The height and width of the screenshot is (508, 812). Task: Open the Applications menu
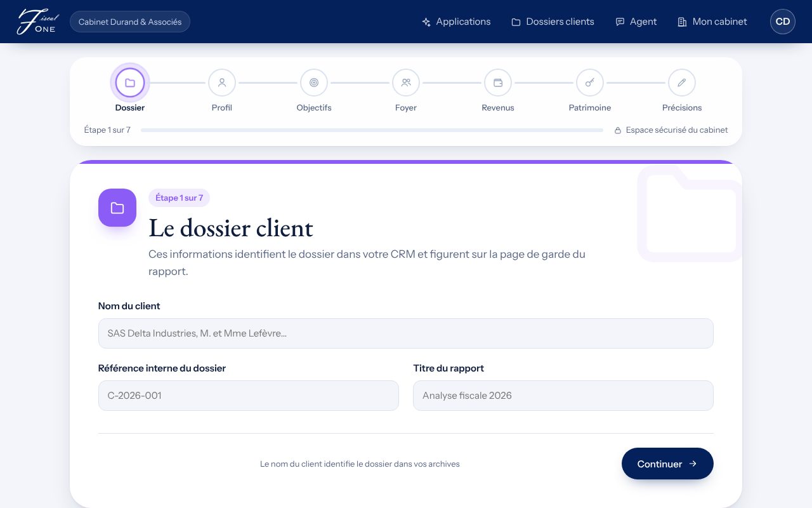[456, 22]
